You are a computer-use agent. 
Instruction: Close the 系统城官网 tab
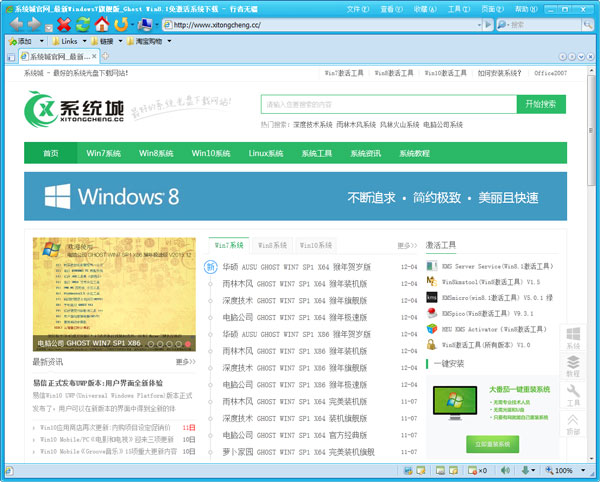94,57
